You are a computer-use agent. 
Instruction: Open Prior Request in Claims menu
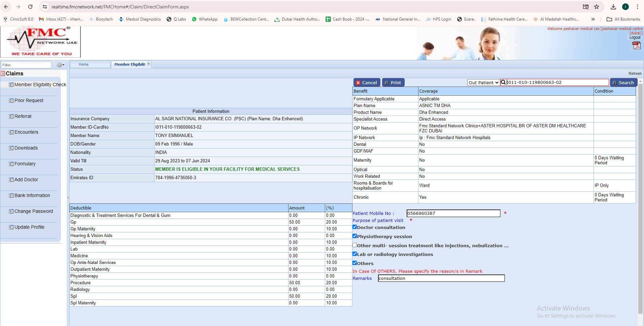(29, 100)
